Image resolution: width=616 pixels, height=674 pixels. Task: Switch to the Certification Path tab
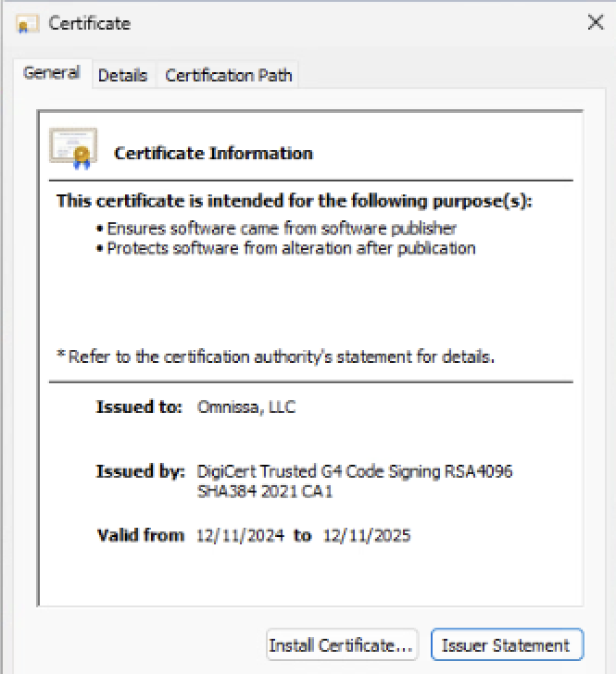pos(227,76)
